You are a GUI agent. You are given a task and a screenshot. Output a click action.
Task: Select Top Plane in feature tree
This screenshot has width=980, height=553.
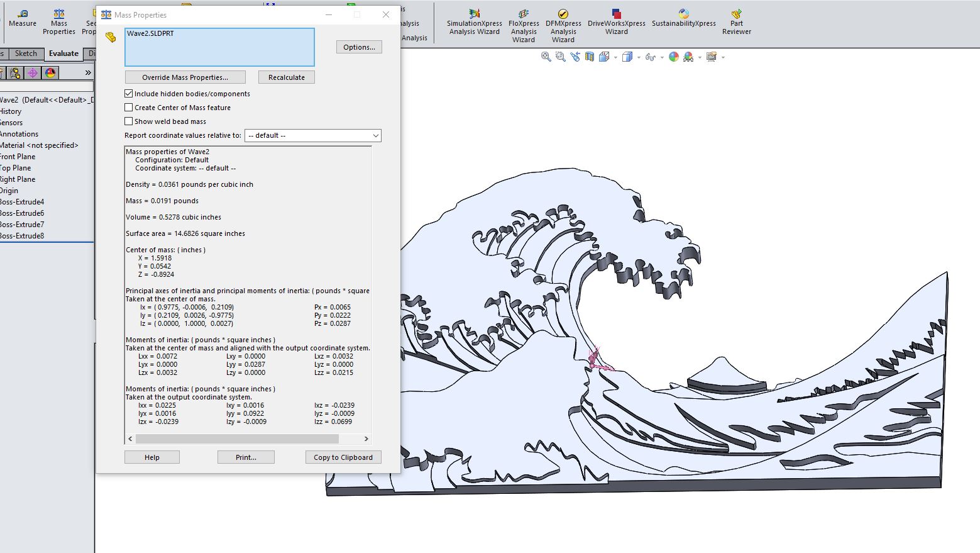pyautogui.click(x=15, y=167)
